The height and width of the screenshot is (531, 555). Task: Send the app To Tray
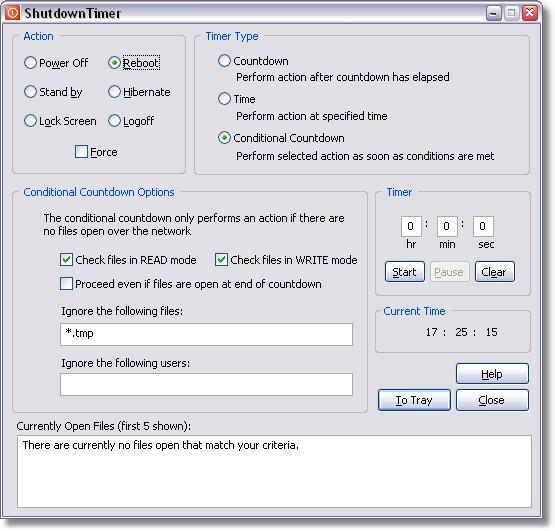click(x=414, y=400)
